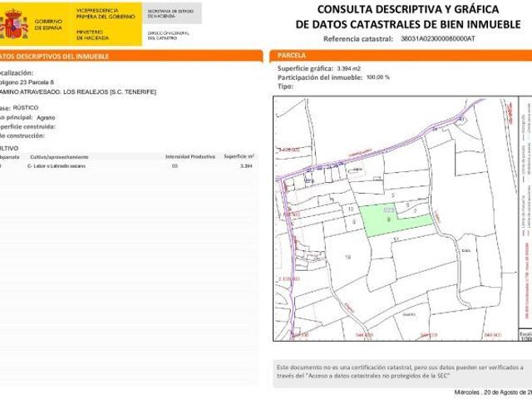Click 'Cultivo/aprovechamiento' column header

point(59,157)
